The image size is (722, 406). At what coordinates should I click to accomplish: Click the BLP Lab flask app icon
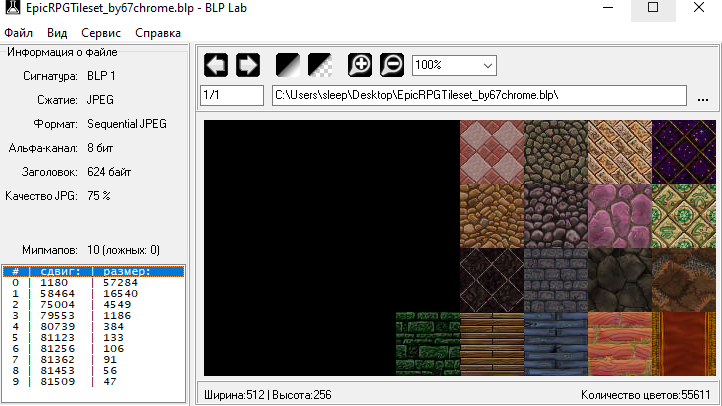pos(12,7)
